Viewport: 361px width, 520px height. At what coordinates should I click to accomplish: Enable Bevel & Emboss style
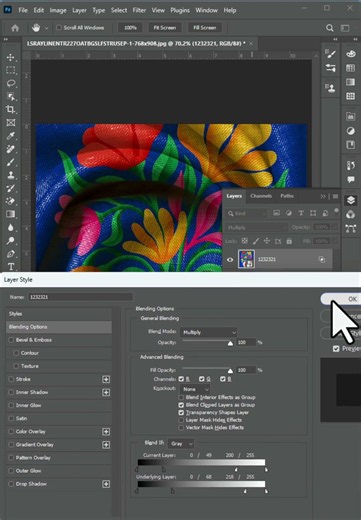(x=11, y=340)
